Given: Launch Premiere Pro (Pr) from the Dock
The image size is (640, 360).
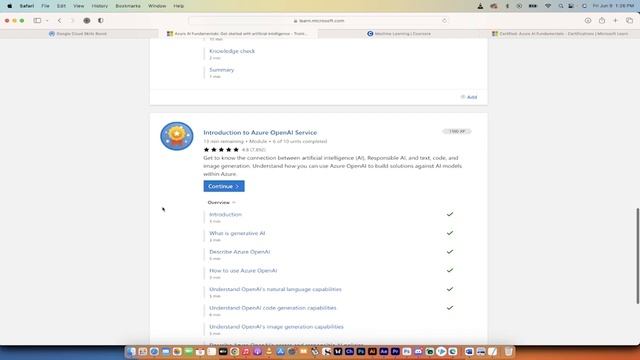Looking at the screenshot, I should 395,351.
